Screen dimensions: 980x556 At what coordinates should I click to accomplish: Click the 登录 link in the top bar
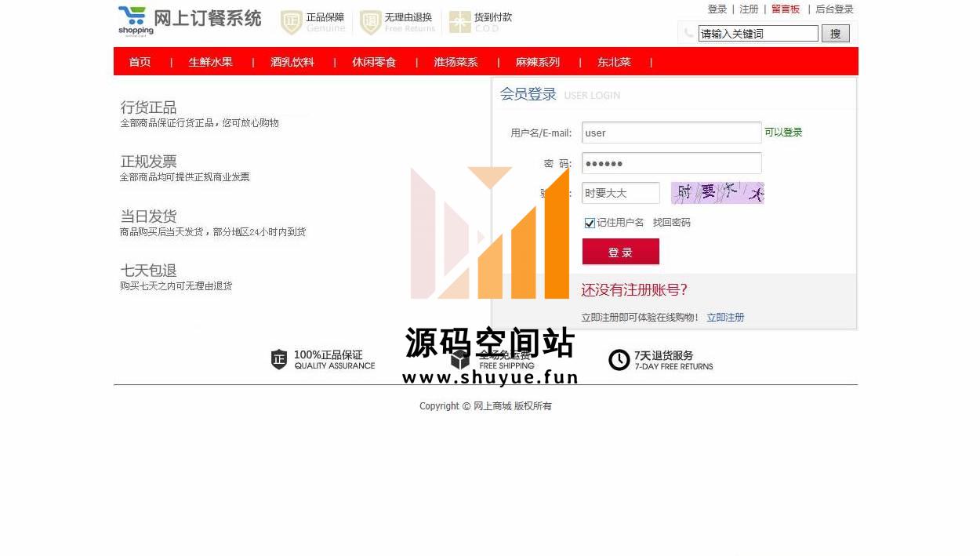click(717, 9)
